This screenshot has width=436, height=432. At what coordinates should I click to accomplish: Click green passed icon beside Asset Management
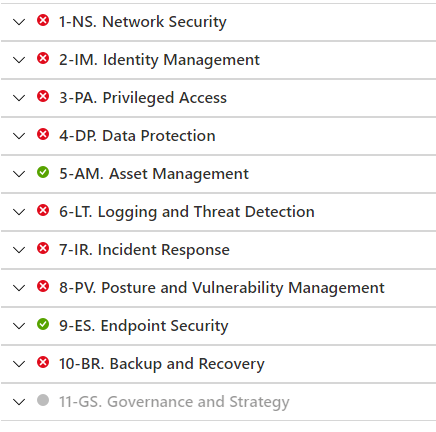point(43,172)
